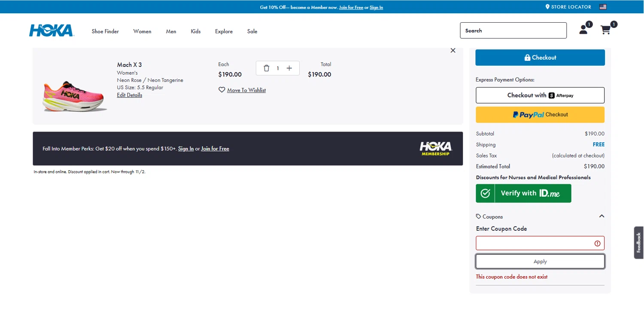Click the quantity value 1
The image size is (644, 313).
pyautogui.click(x=278, y=68)
